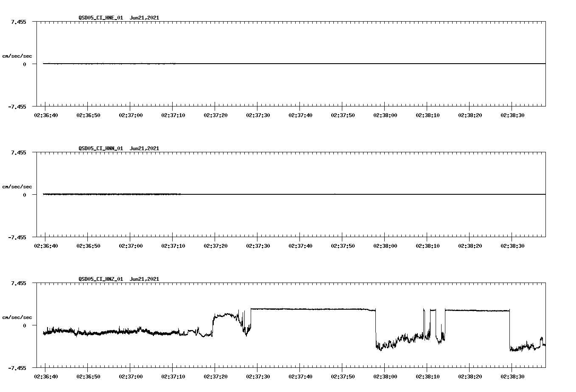The image size is (576, 392).
Task: Click the 7.455 upper limit on the HNZ plot
Action: 19,283
